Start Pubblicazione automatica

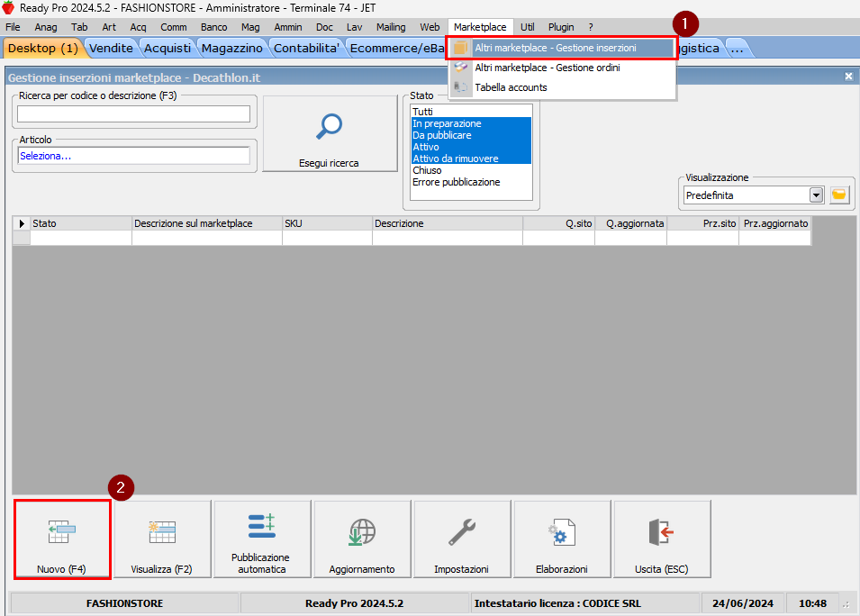point(262,539)
